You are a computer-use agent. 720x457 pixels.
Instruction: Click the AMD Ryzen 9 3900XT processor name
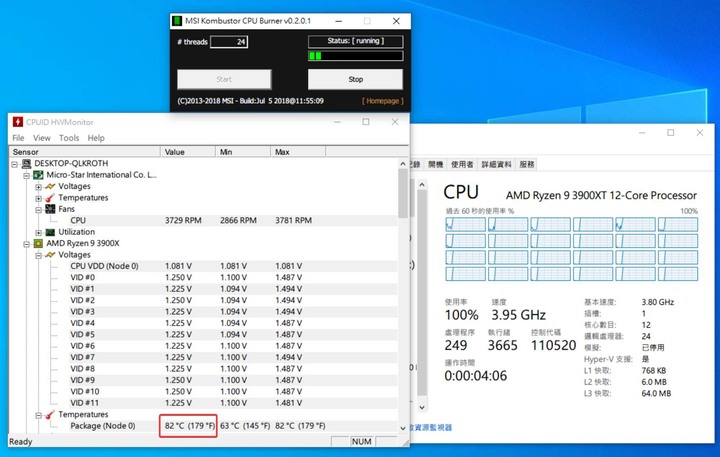(601, 196)
